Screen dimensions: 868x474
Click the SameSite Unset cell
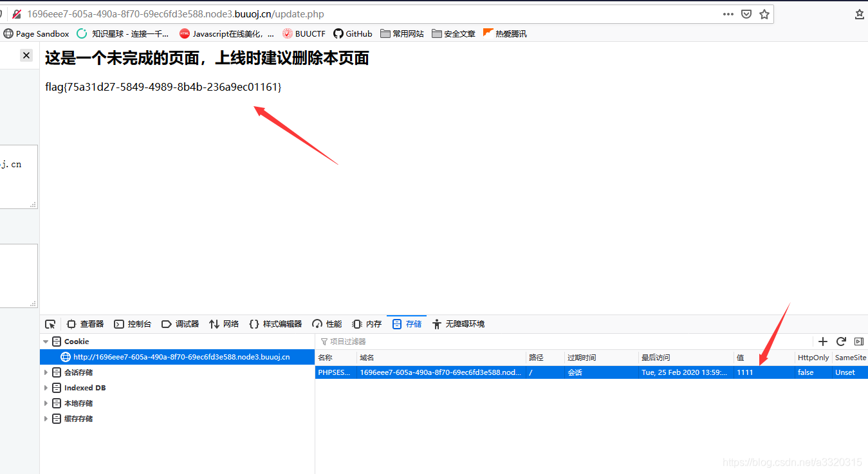(x=850, y=372)
